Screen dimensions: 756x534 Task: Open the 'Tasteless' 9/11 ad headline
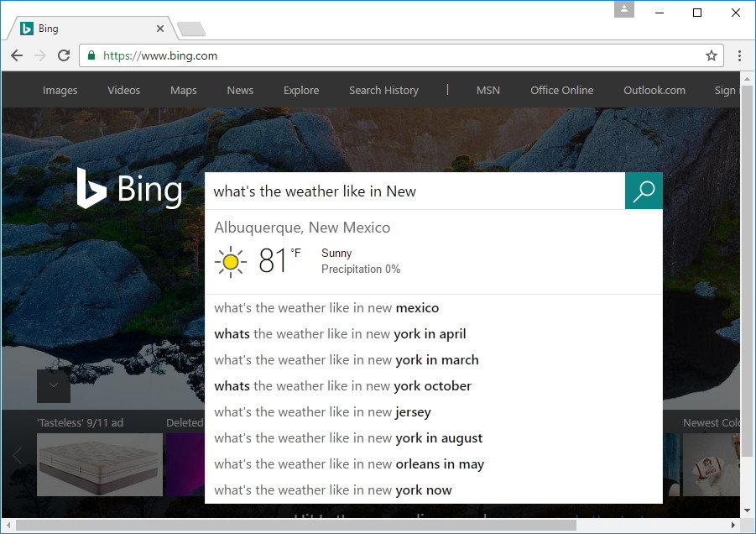coord(80,422)
